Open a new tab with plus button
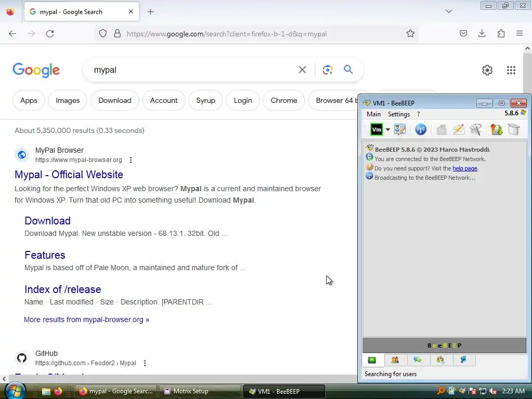 150,12
